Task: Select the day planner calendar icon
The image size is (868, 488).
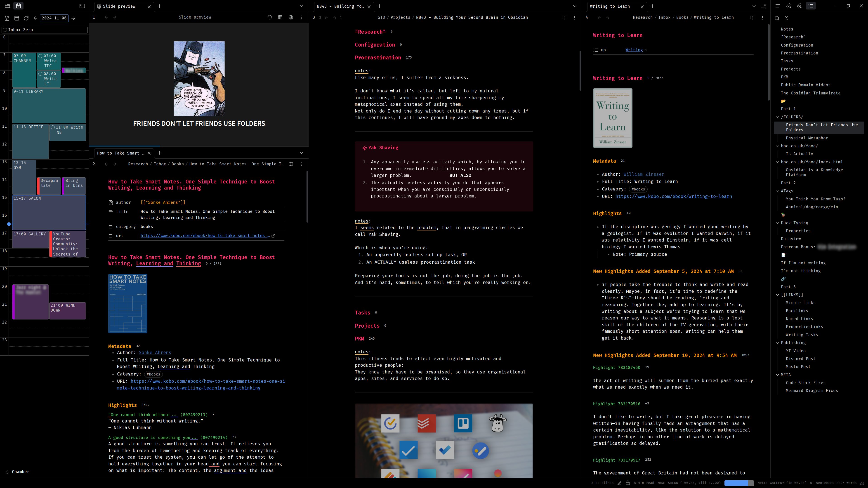Action: [x=19, y=6]
